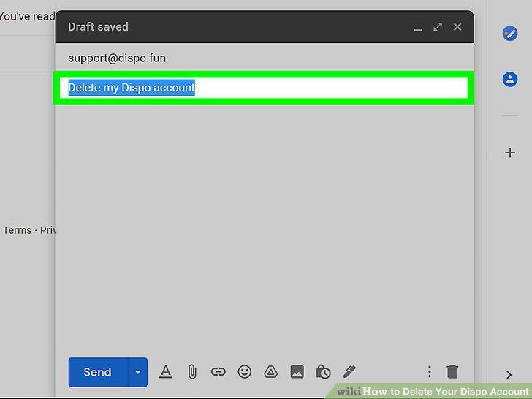Click the recipient field with support@dispo.fun

[x=265, y=58]
